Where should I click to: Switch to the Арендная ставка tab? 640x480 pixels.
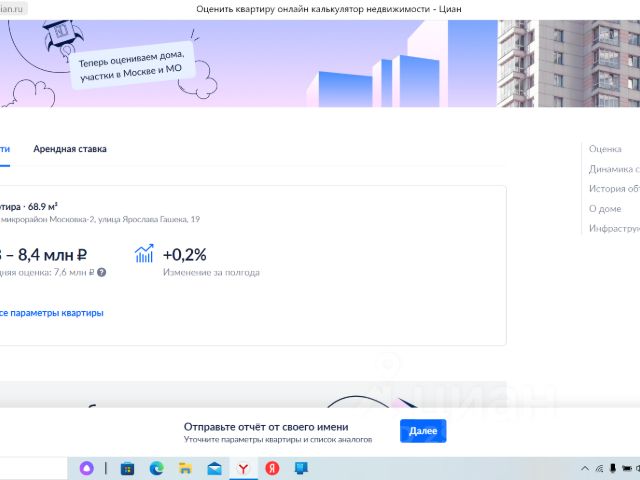70,149
